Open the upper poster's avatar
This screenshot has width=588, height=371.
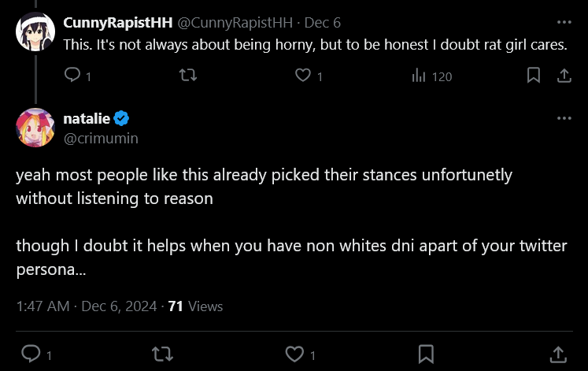tap(35, 32)
